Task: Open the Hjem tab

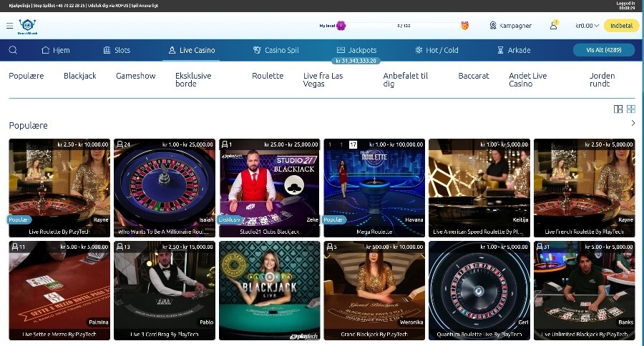Action: point(56,50)
